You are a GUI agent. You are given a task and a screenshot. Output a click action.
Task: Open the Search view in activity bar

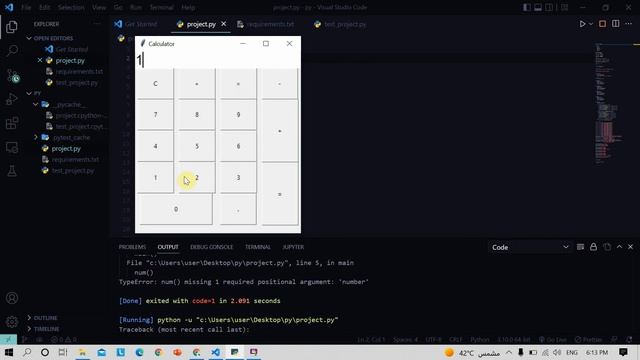click(12, 51)
